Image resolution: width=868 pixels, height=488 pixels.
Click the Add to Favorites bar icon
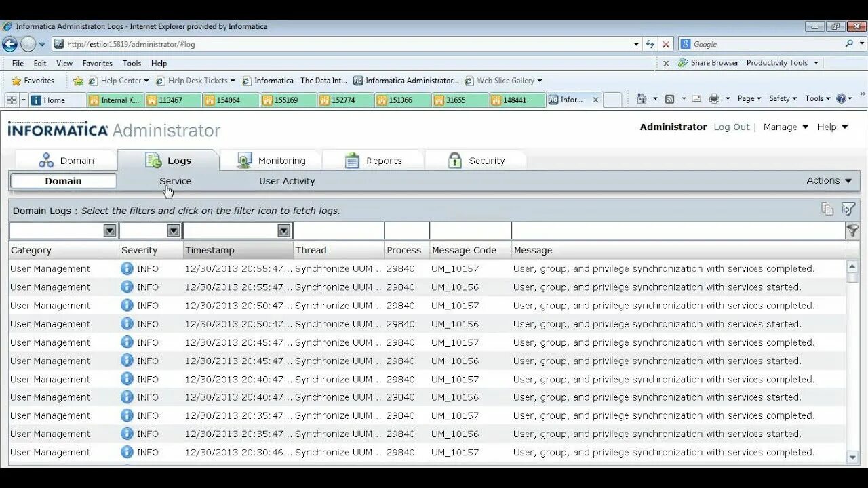tap(78, 81)
